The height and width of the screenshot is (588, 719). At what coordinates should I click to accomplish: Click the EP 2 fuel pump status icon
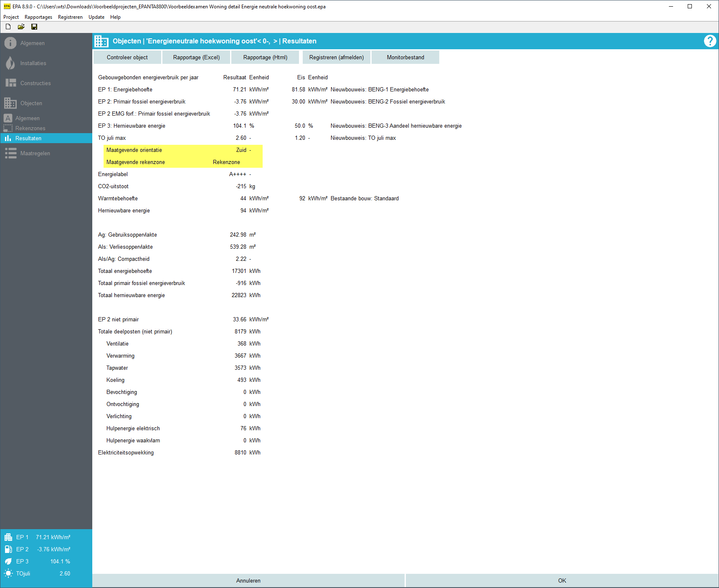[x=8, y=549]
